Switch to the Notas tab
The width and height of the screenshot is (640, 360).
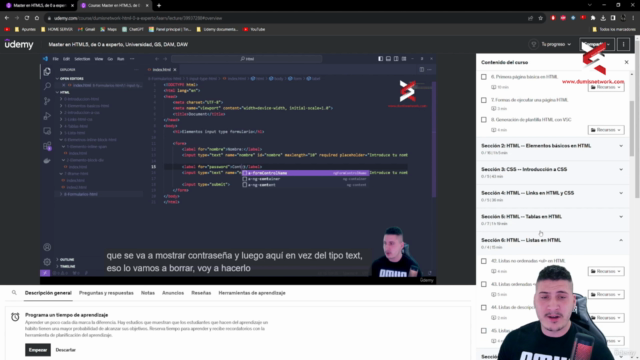(148, 293)
